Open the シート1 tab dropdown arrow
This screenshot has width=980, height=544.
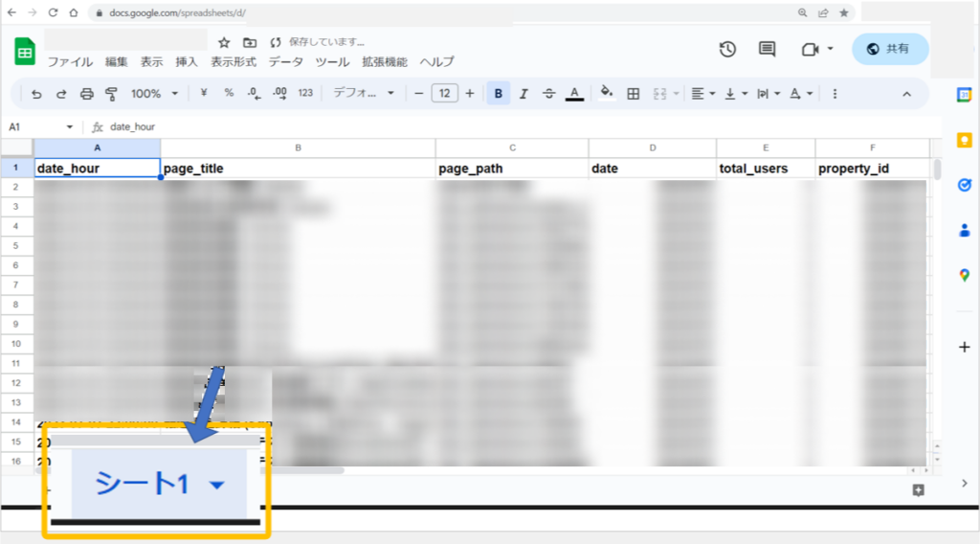point(217,486)
